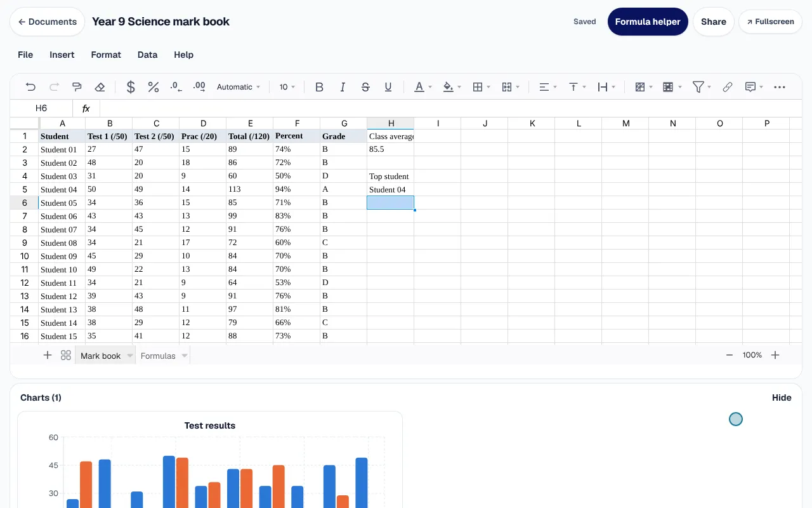Screen dimensions: 812x508
Task: Expand the Mark book tab options arrow
Action: [130, 356]
